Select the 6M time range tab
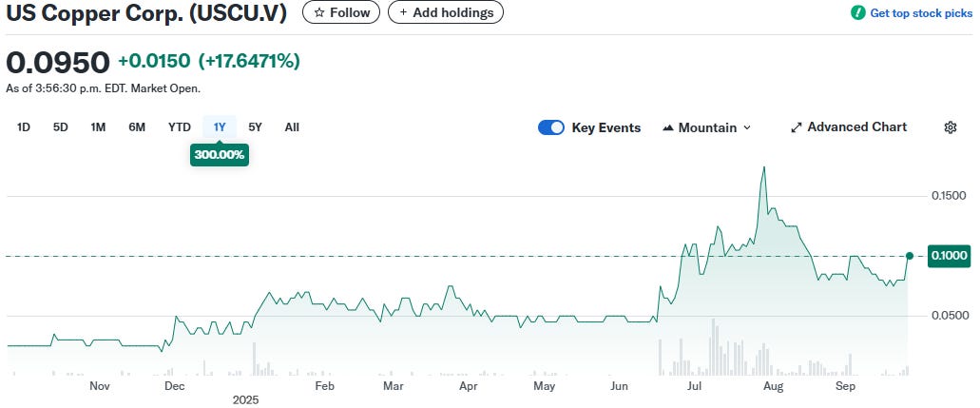 tap(137, 127)
